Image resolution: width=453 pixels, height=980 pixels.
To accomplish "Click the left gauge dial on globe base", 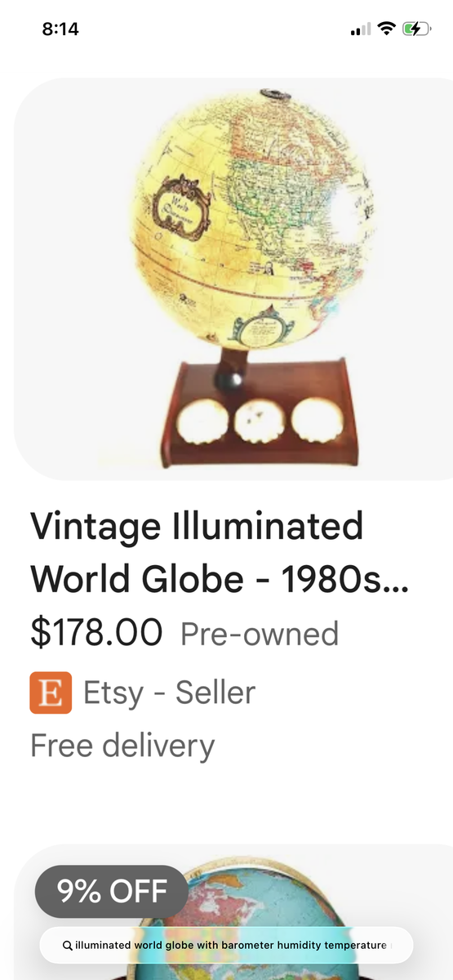I will click(x=203, y=423).
